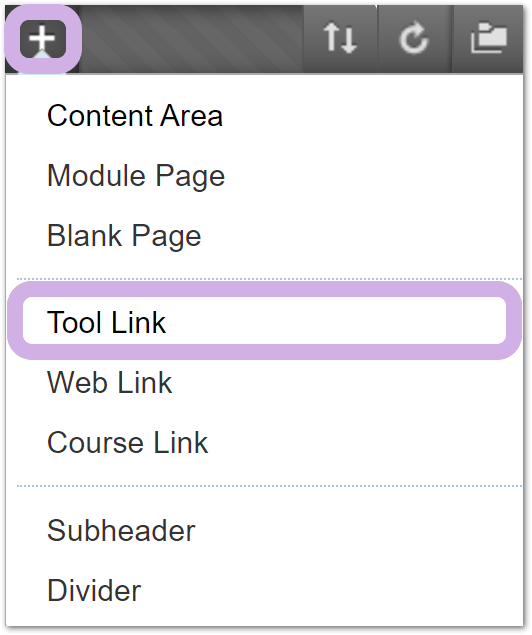Reload the course menu with refresh button

tap(414, 38)
